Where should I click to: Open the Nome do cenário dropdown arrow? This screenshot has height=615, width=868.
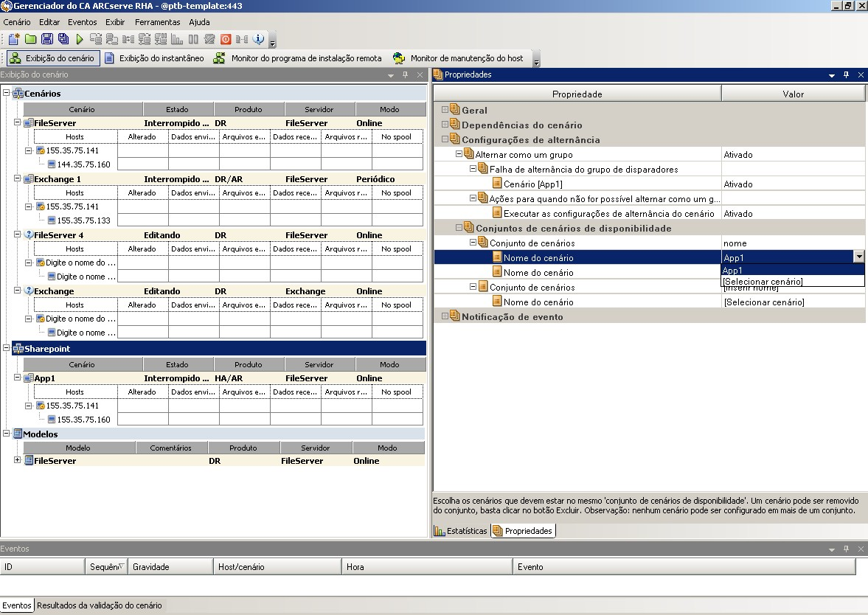coord(858,257)
